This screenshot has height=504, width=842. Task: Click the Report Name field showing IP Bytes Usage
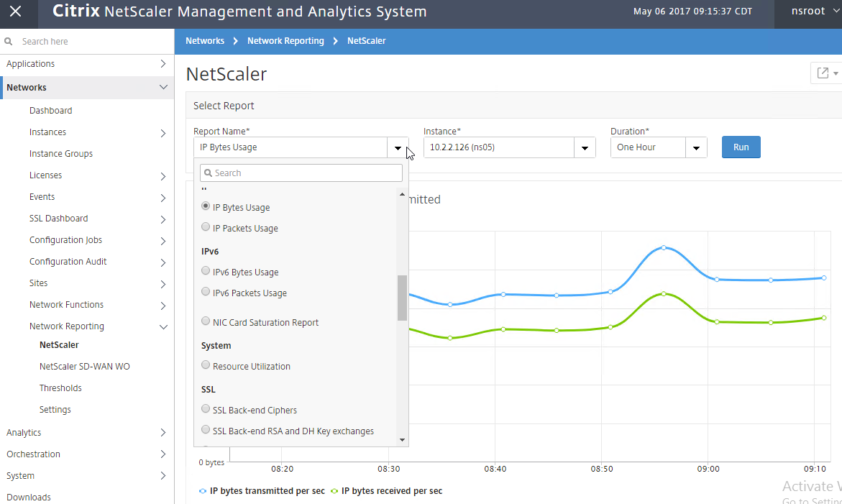tap(290, 147)
